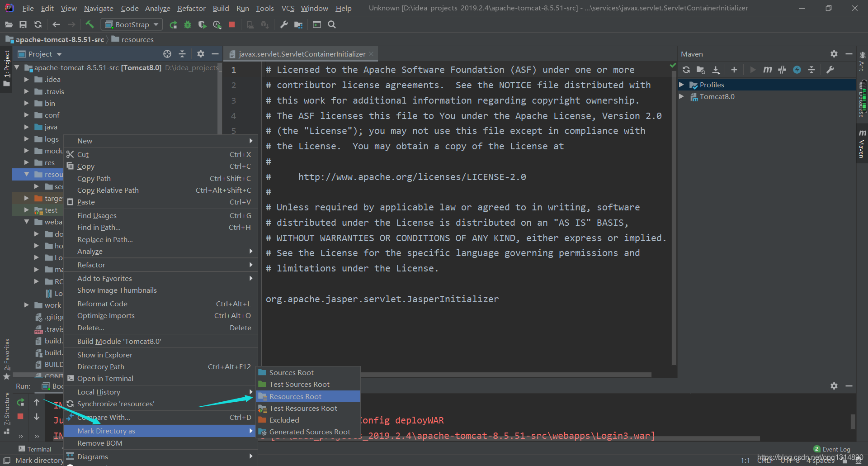Build project with the green hammer icon
The width and height of the screenshot is (868, 466).
(90, 24)
